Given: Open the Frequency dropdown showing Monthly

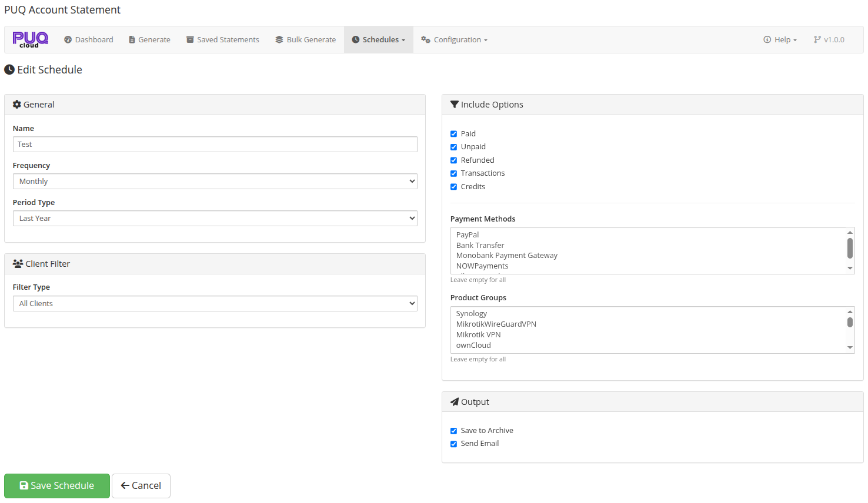Looking at the screenshot, I should 215,181.
